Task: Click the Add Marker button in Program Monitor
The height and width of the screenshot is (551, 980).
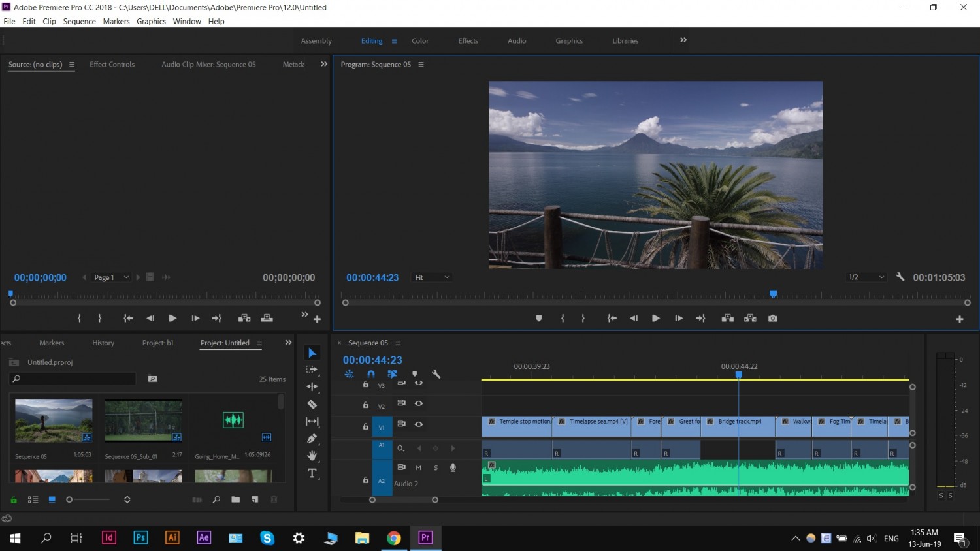Action: pyautogui.click(x=539, y=319)
